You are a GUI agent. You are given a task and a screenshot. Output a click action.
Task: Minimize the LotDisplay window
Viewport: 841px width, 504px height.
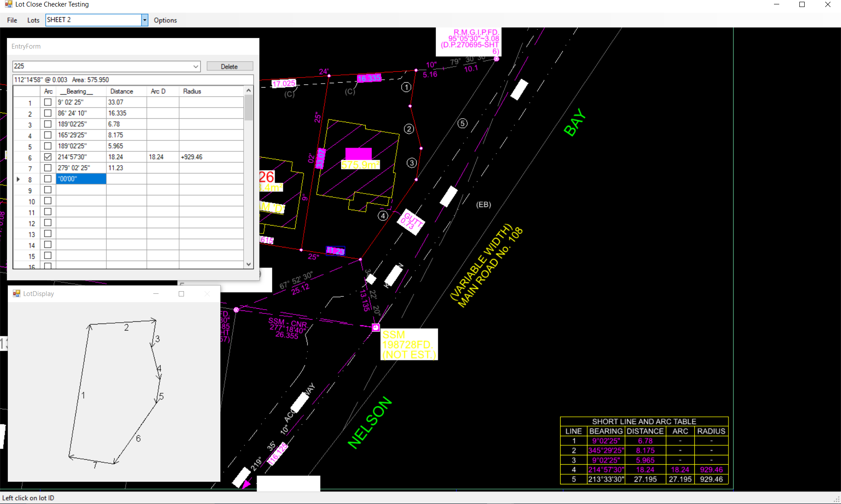155,294
